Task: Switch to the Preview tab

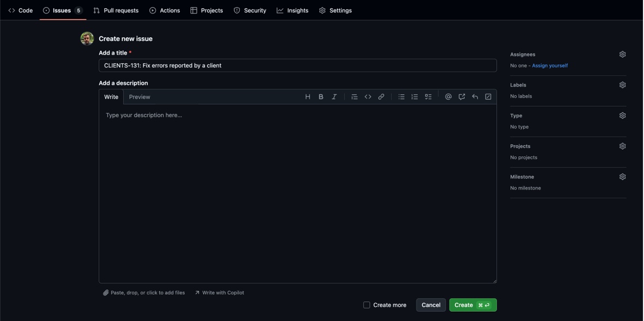Action: (139, 97)
